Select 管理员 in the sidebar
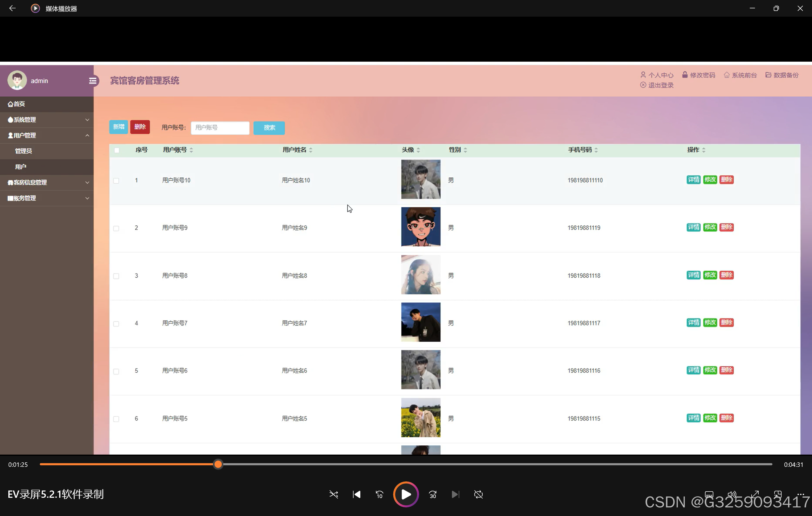 [24, 151]
